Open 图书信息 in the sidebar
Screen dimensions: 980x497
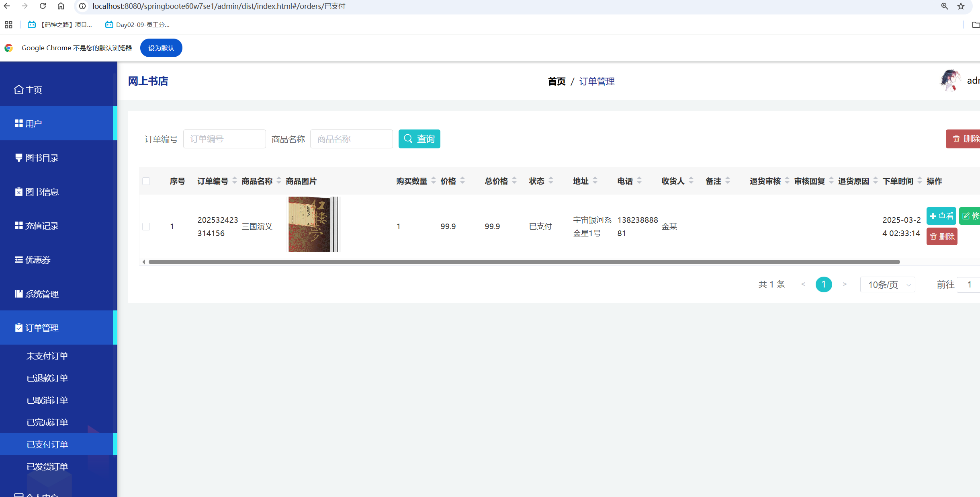[x=42, y=192]
